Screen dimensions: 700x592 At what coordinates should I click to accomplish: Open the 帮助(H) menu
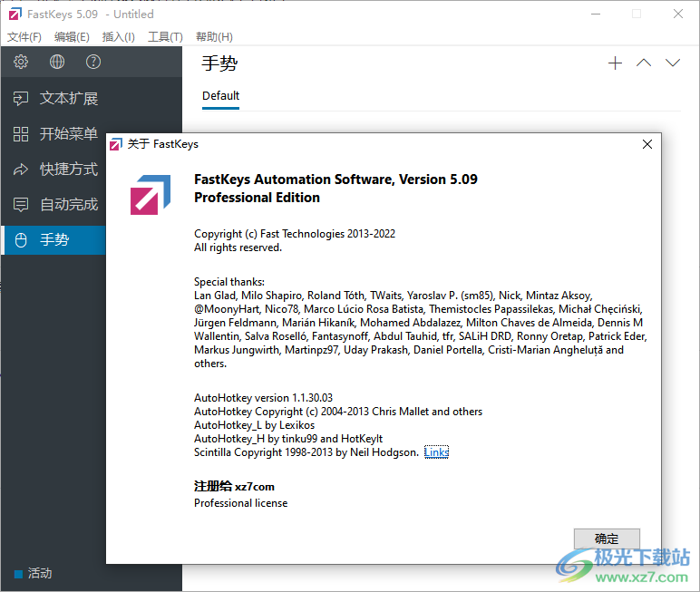click(214, 36)
